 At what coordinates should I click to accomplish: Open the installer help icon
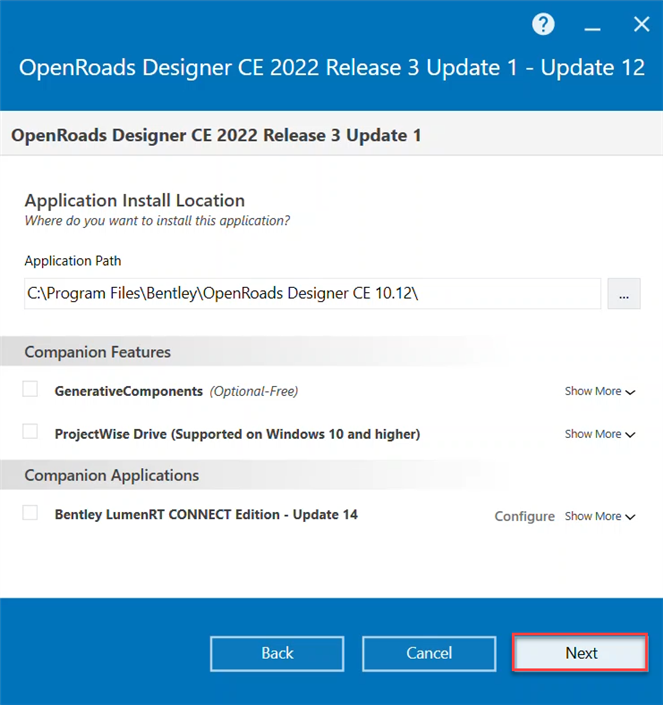[x=543, y=24]
